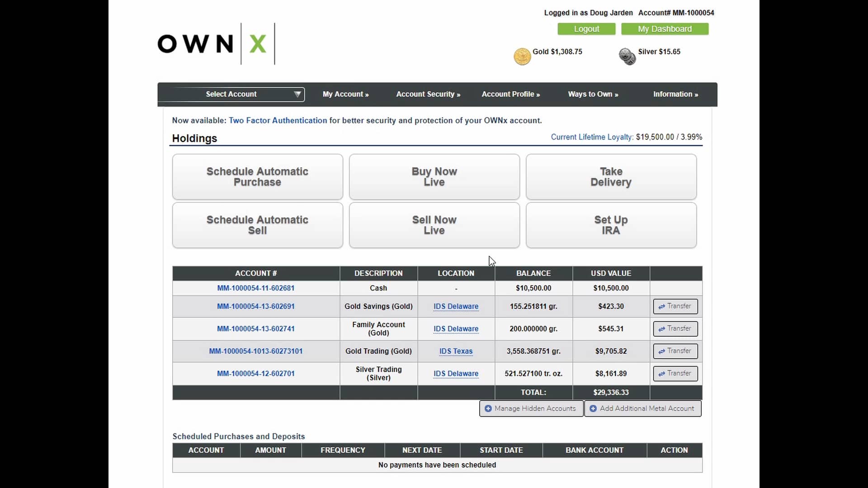
Task: Click Manage Hidden Accounts button
Action: tap(531, 408)
